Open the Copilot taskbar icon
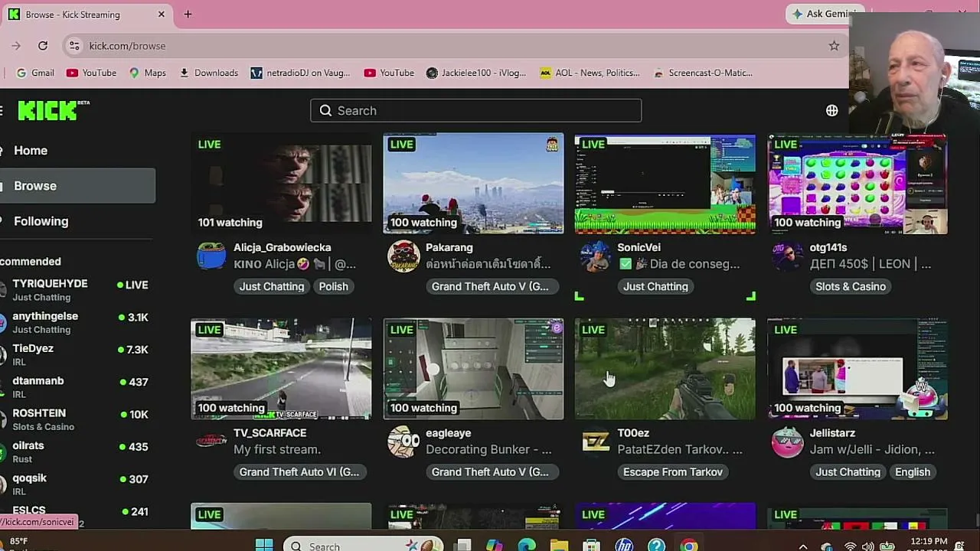 click(x=494, y=546)
